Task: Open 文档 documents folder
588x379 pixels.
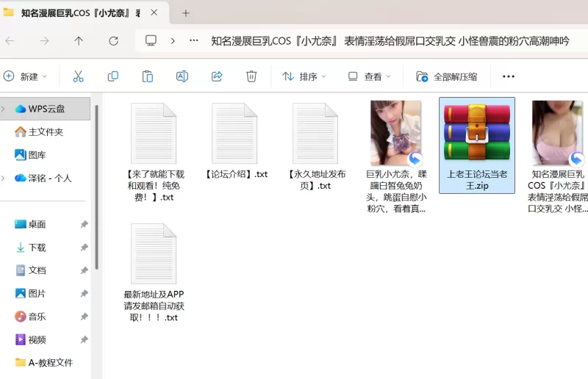Action: [30, 270]
